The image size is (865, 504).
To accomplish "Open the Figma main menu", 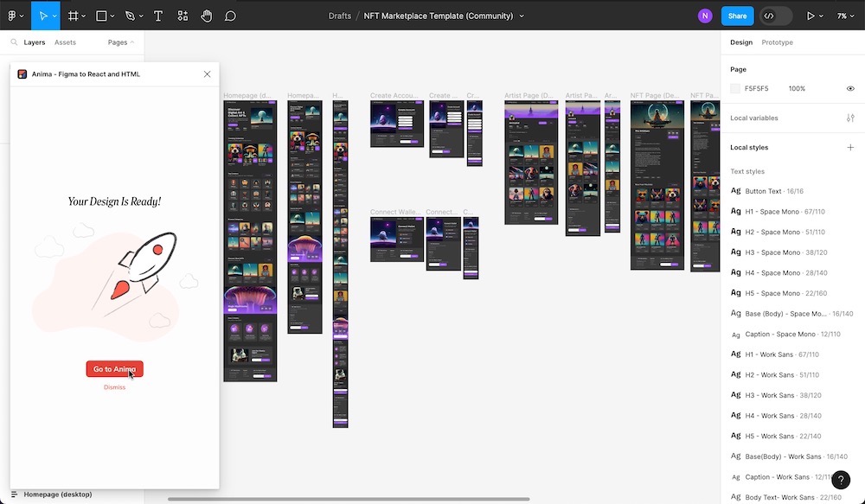I will [x=12, y=16].
